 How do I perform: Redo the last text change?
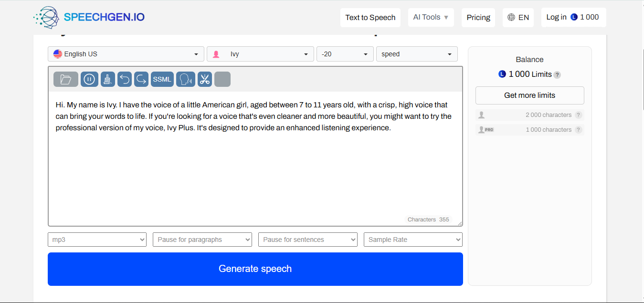pyautogui.click(x=141, y=79)
